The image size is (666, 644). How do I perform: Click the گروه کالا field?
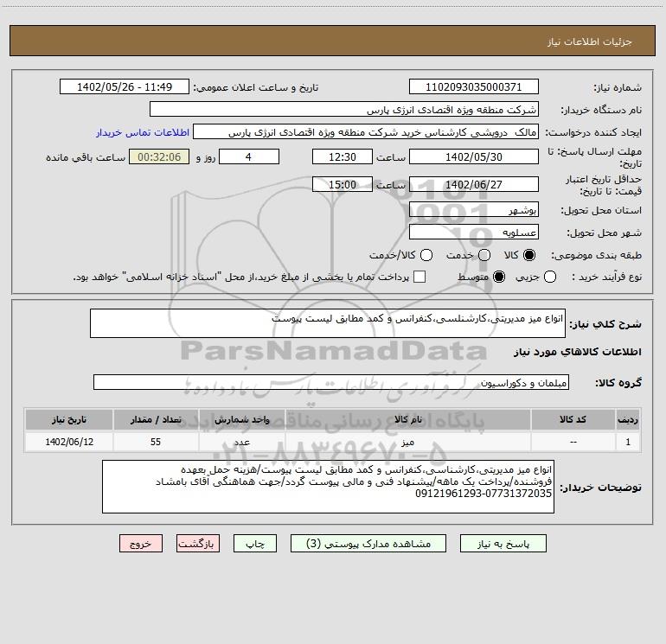pyautogui.click(x=330, y=382)
